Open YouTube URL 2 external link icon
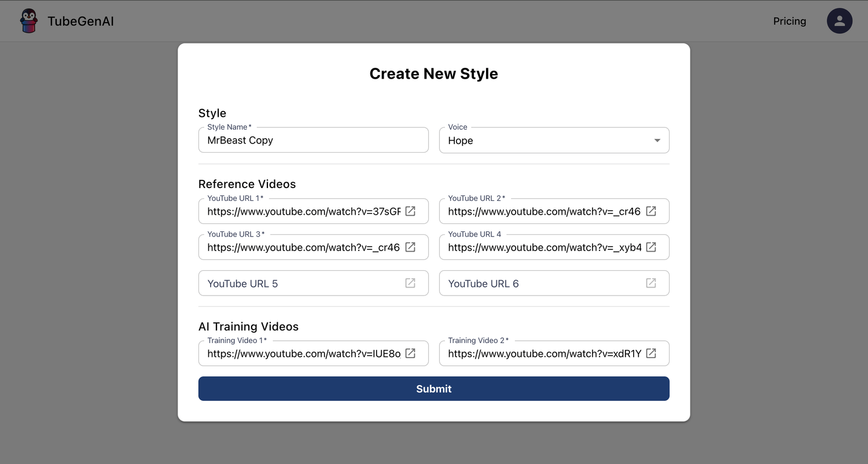 [651, 211]
